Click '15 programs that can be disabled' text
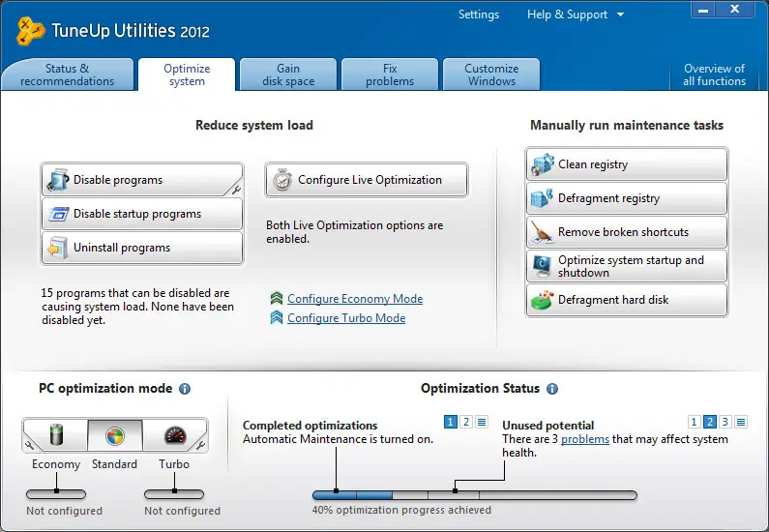Viewport: 769px width, 532px height. point(137,307)
